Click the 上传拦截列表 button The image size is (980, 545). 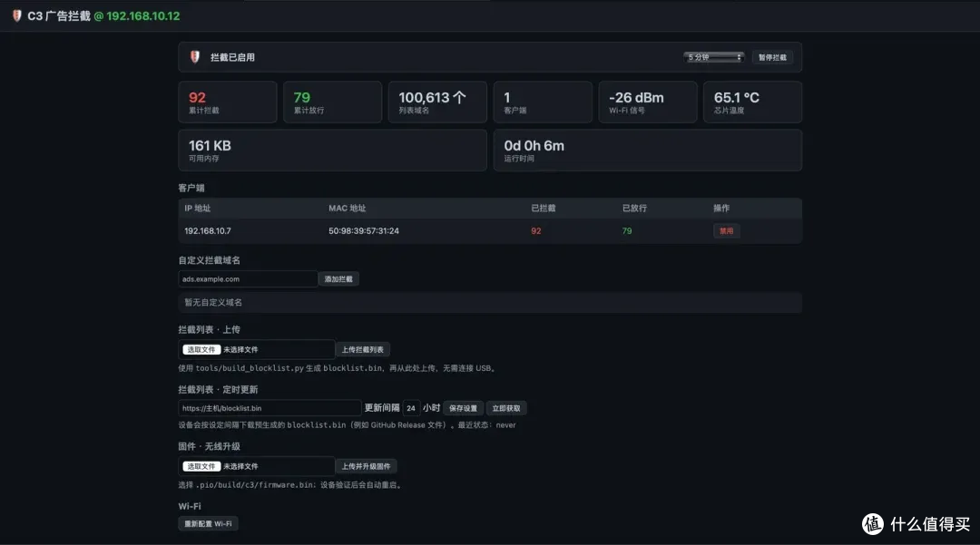coord(362,350)
